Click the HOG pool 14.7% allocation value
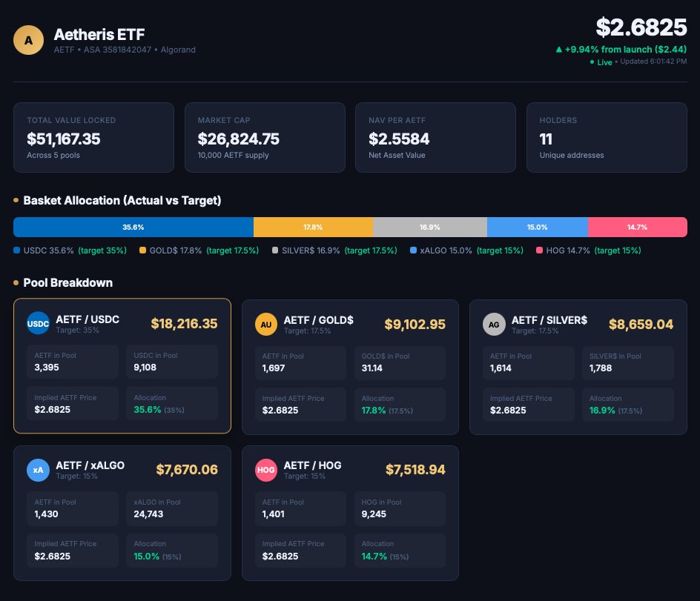The image size is (700, 601). [x=374, y=557]
